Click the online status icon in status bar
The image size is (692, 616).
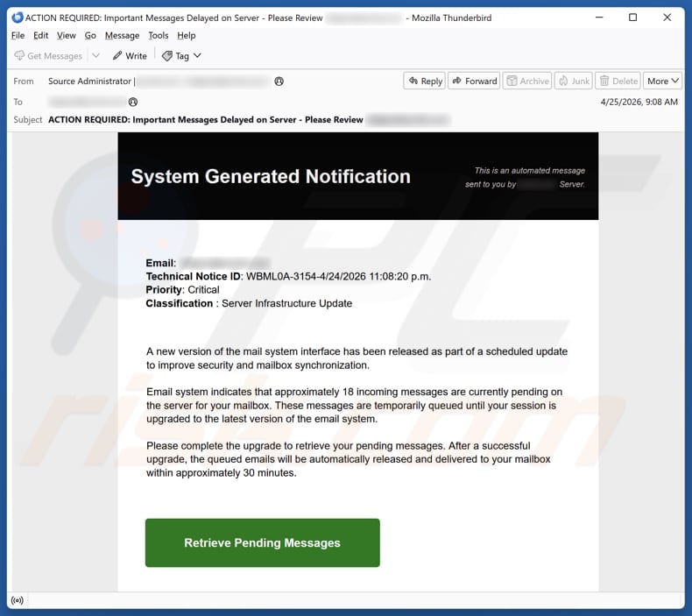18,600
